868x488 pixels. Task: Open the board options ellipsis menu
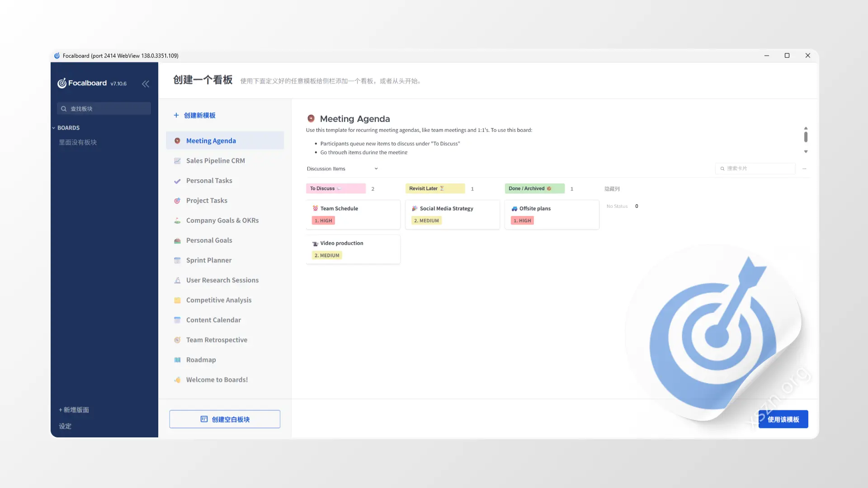804,169
